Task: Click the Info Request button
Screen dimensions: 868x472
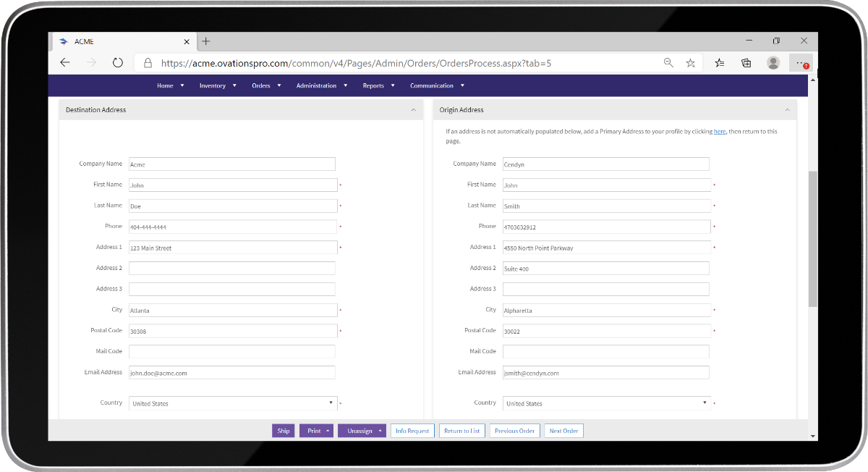Action: pos(412,431)
